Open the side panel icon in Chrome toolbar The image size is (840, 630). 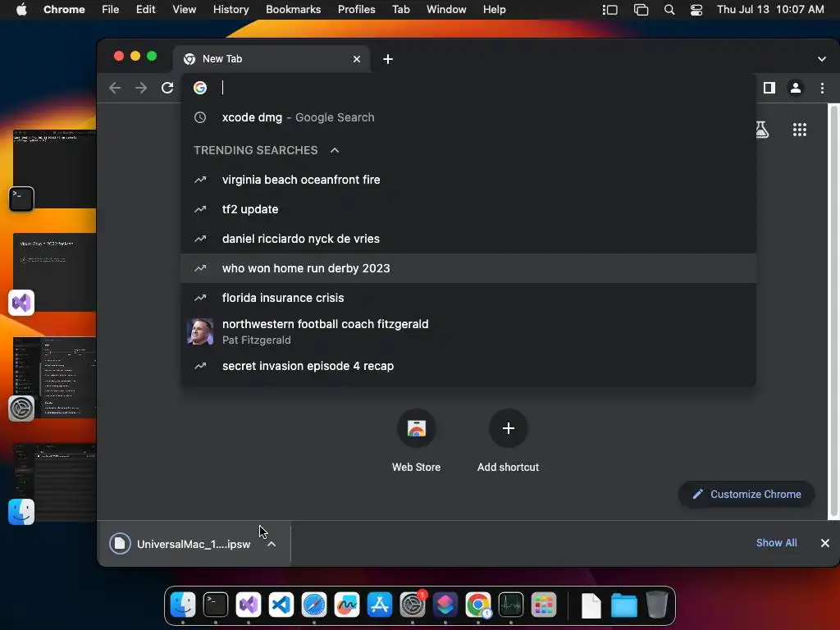pyautogui.click(x=769, y=88)
